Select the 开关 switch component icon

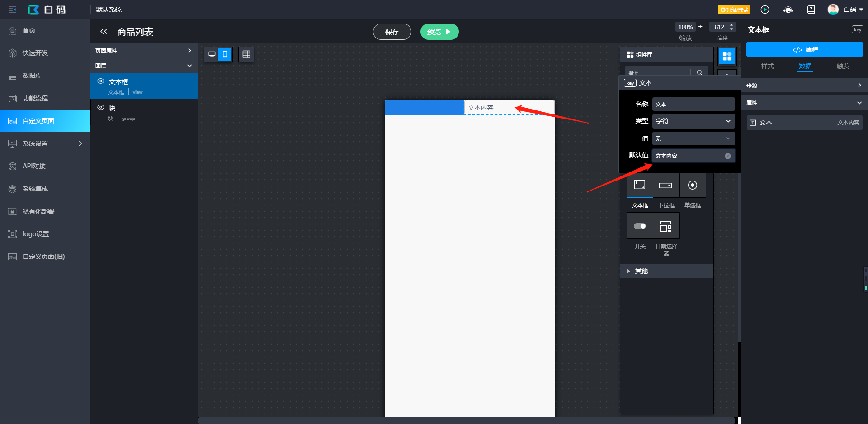coord(640,226)
